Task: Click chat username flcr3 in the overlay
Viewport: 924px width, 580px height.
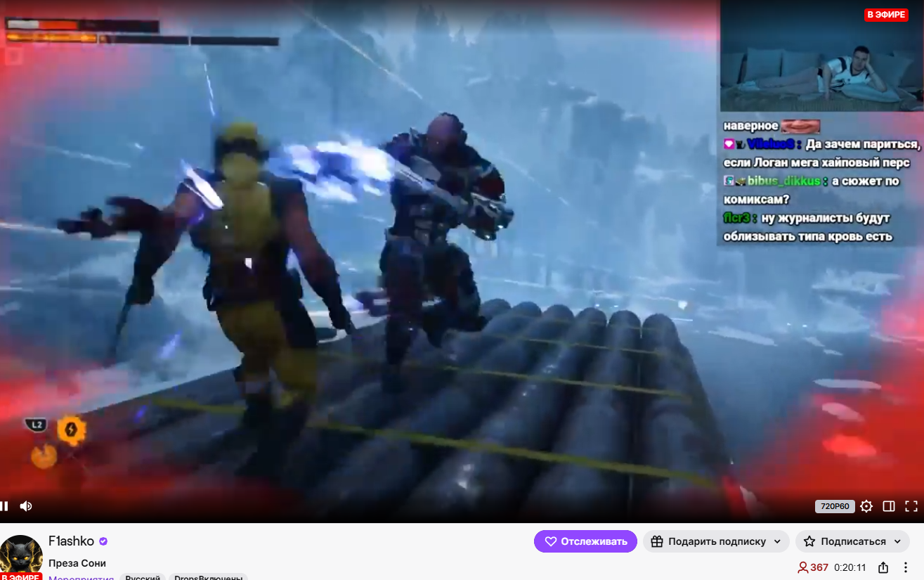Action: point(737,218)
